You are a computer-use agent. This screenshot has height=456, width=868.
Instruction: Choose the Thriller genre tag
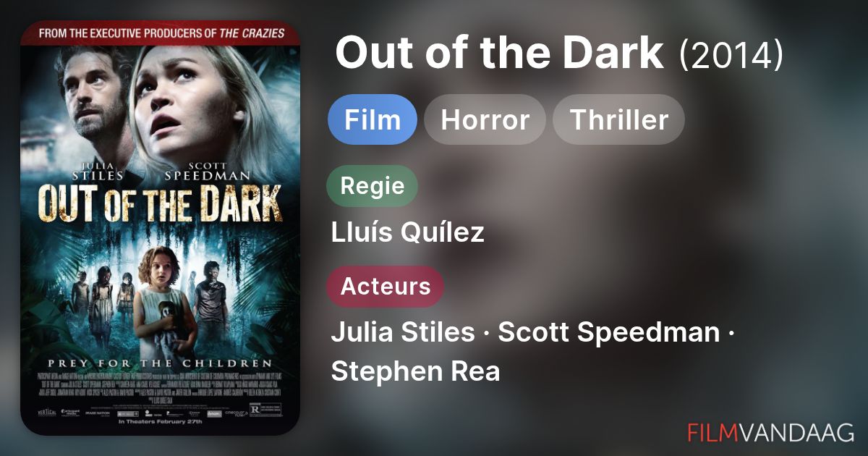618,119
